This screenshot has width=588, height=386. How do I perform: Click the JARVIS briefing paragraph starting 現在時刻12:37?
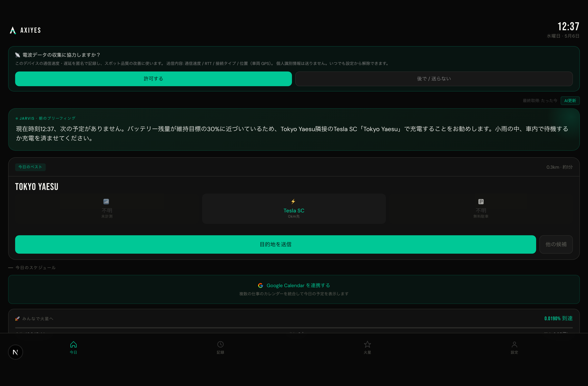(x=292, y=133)
